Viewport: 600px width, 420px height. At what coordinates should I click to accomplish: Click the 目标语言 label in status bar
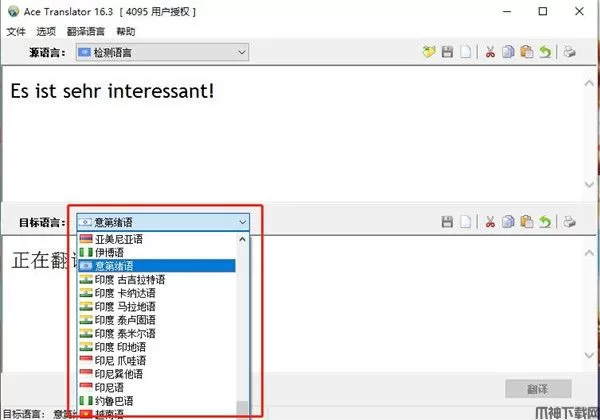coord(24,414)
